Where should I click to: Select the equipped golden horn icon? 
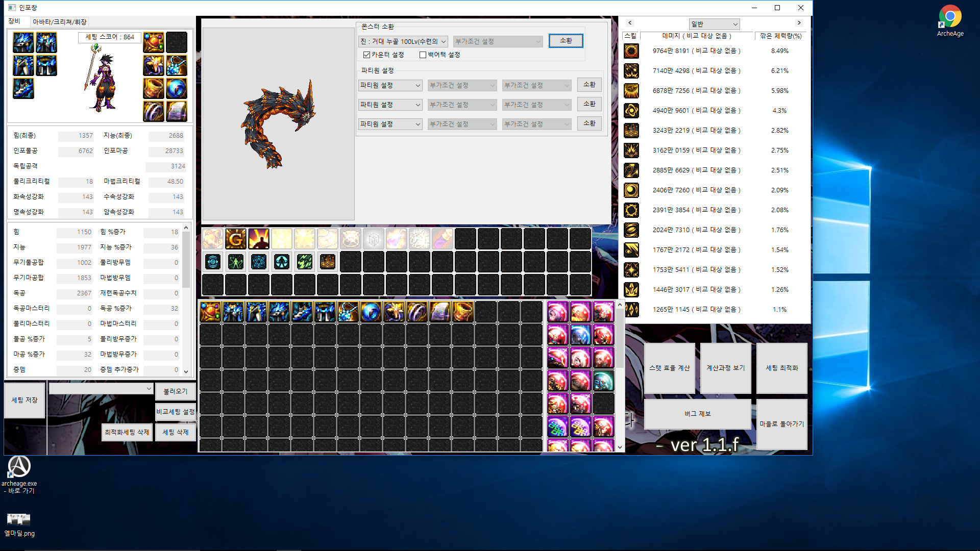coord(154,88)
